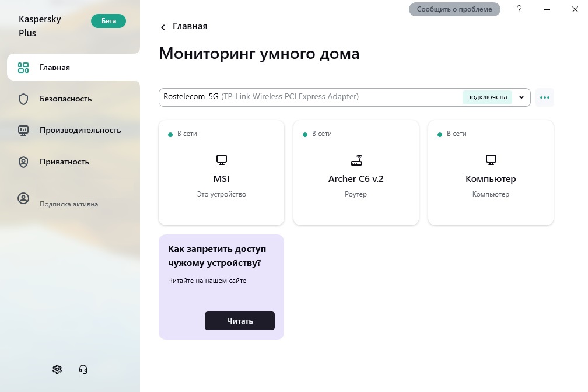Click the В сети status on Archer card

tap(322, 134)
